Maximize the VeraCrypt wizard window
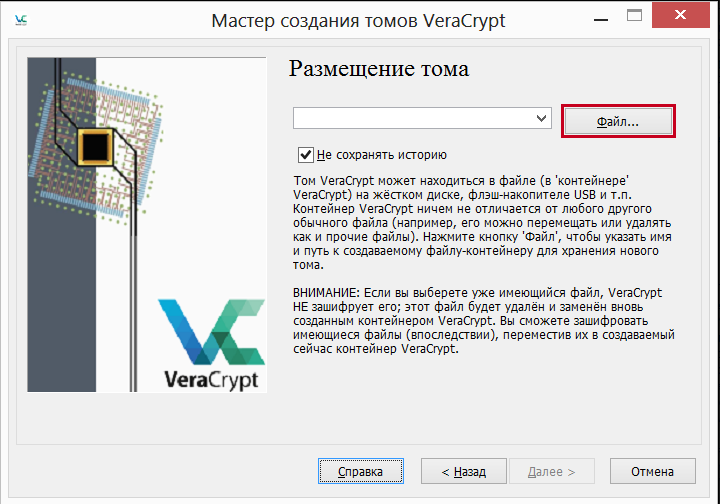Image resolution: width=720 pixels, height=504 pixels. coord(634,15)
